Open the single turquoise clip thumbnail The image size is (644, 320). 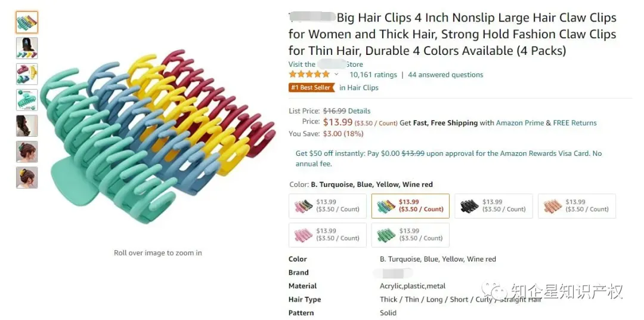point(27,100)
